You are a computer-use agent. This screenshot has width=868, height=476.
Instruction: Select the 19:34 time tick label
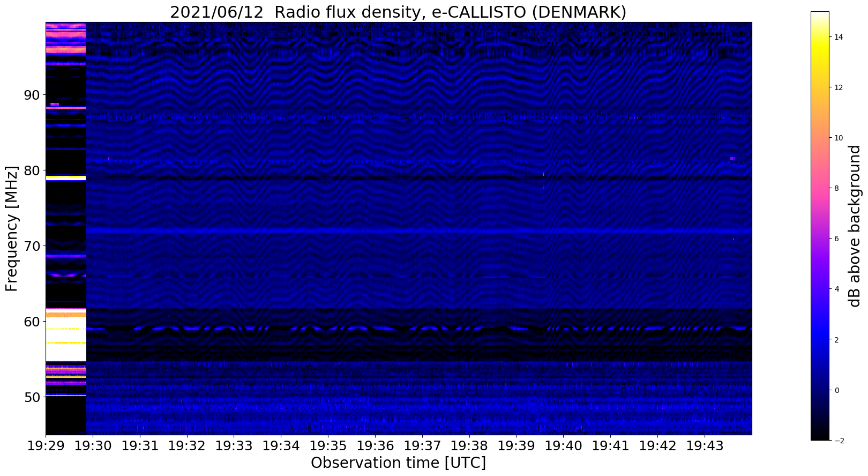(281, 445)
